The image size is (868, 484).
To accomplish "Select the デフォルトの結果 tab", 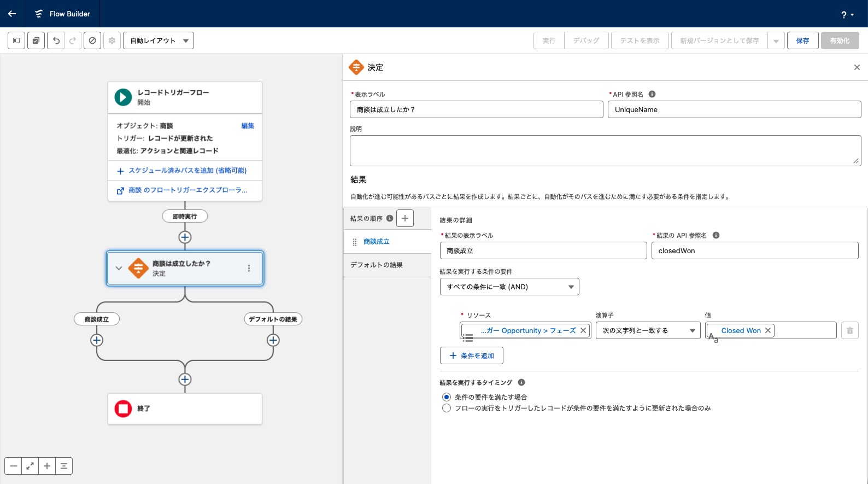I will [388, 265].
